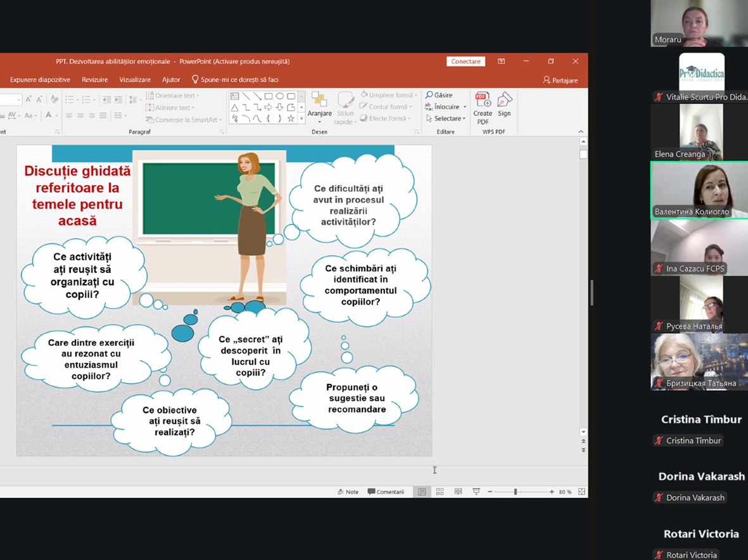
Task: Open the Vizualizare ribbon tab
Action: tap(135, 80)
